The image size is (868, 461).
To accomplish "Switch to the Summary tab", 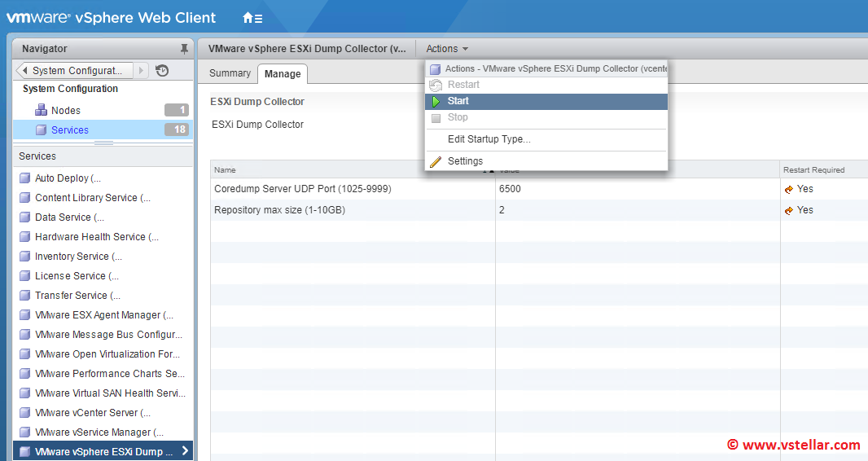I will tap(230, 73).
